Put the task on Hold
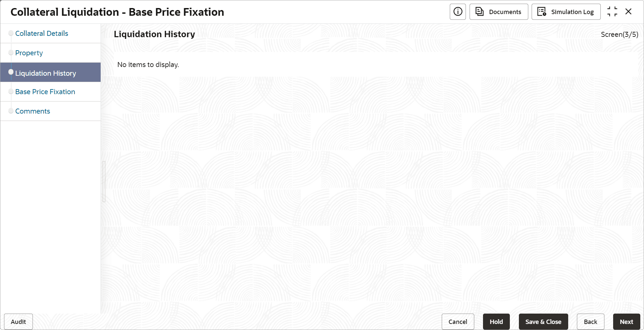 496,322
